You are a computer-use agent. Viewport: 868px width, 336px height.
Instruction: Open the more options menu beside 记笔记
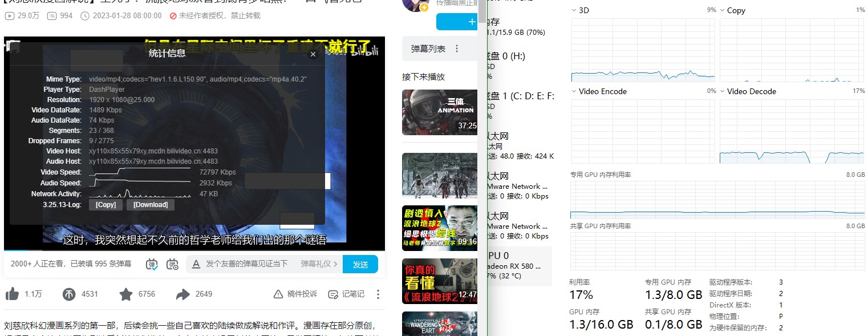click(x=378, y=294)
